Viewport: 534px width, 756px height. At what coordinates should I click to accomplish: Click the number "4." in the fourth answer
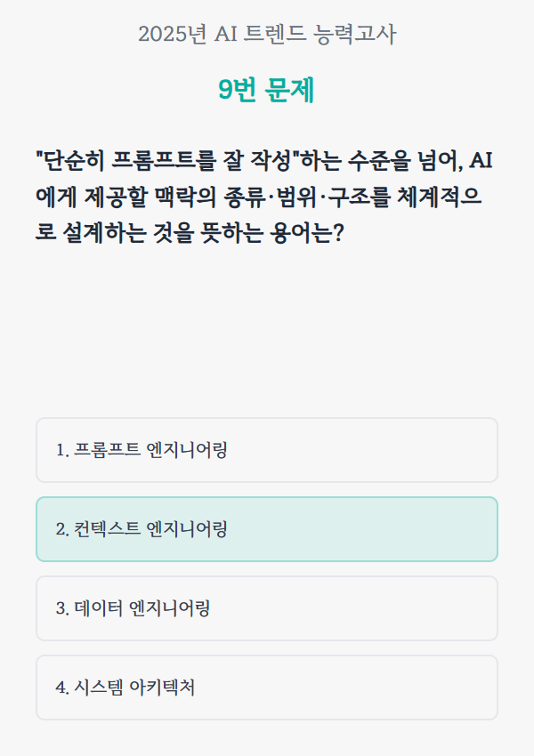point(62,688)
